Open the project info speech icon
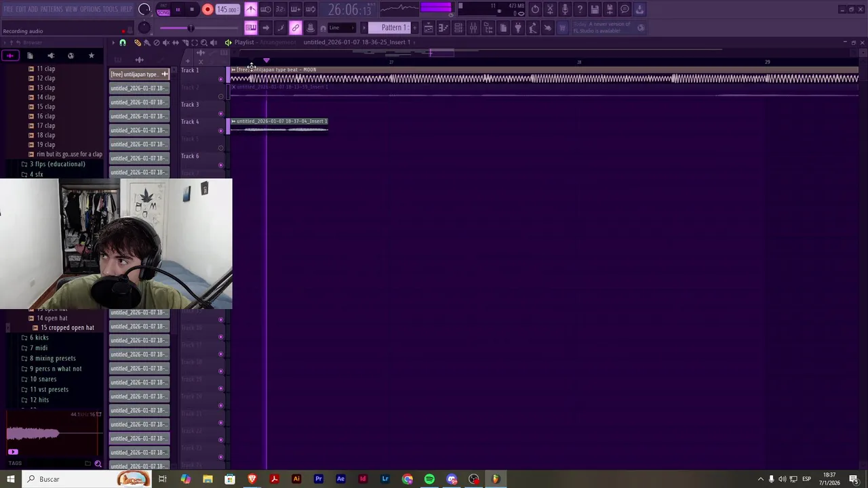The height and width of the screenshot is (488, 868). click(x=625, y=9)
